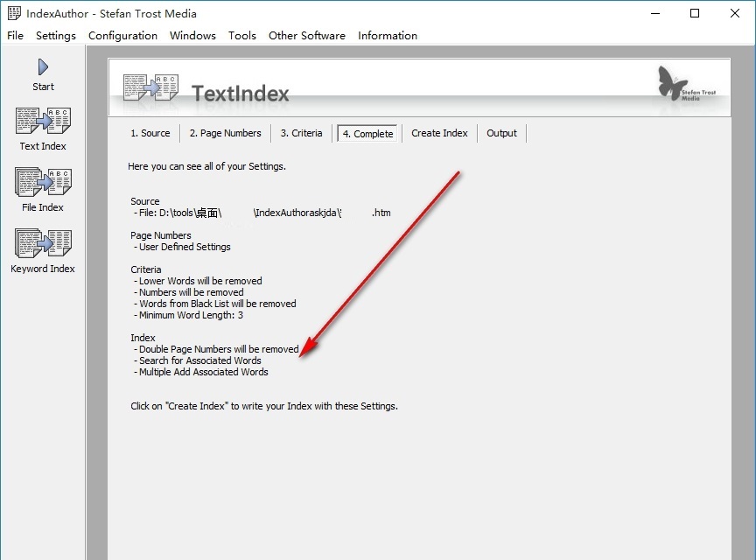Open the Tools menu
The height and width of the screenshot is (560, 756).
[x=242, y=36]
